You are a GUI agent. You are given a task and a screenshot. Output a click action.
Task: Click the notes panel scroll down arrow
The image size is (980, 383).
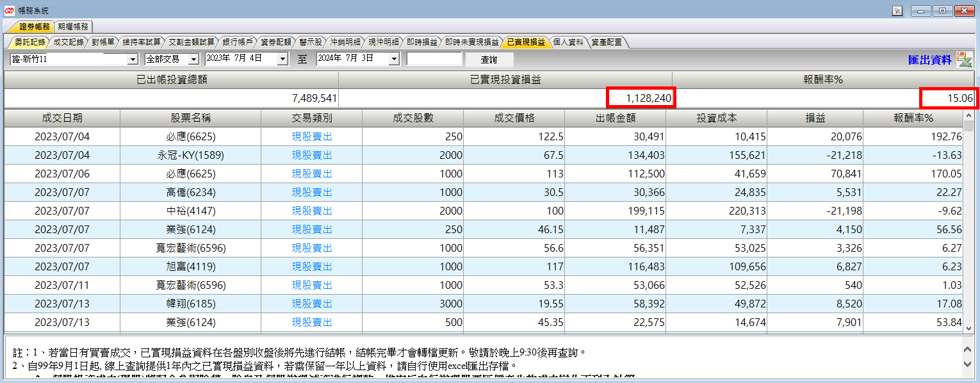[967, 364]
